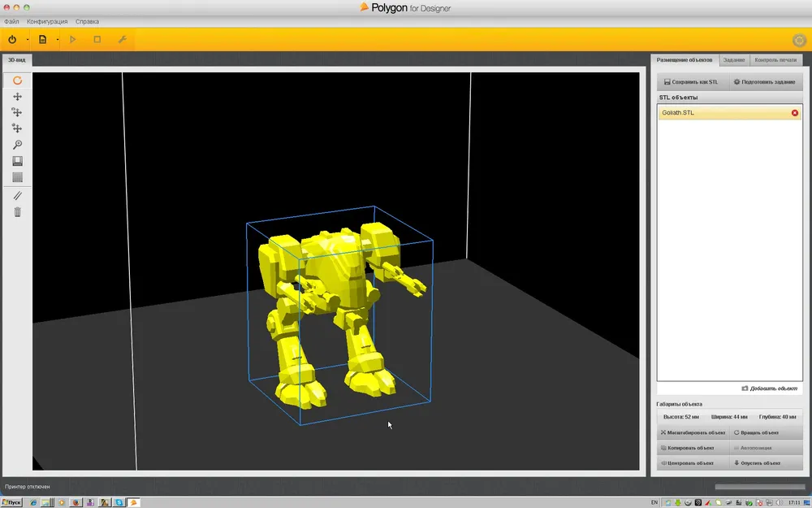
Task: Open the Файл menu
Action: (11, 21)
